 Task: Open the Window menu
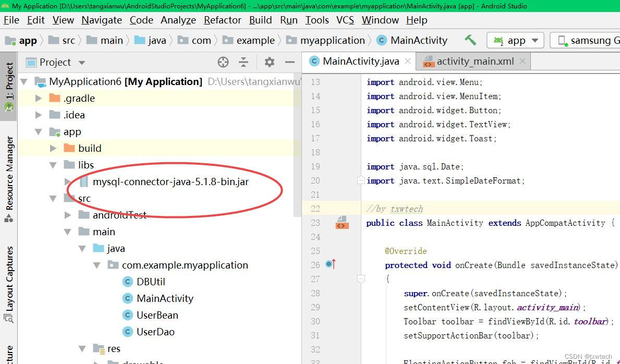(x=380, y=20)
